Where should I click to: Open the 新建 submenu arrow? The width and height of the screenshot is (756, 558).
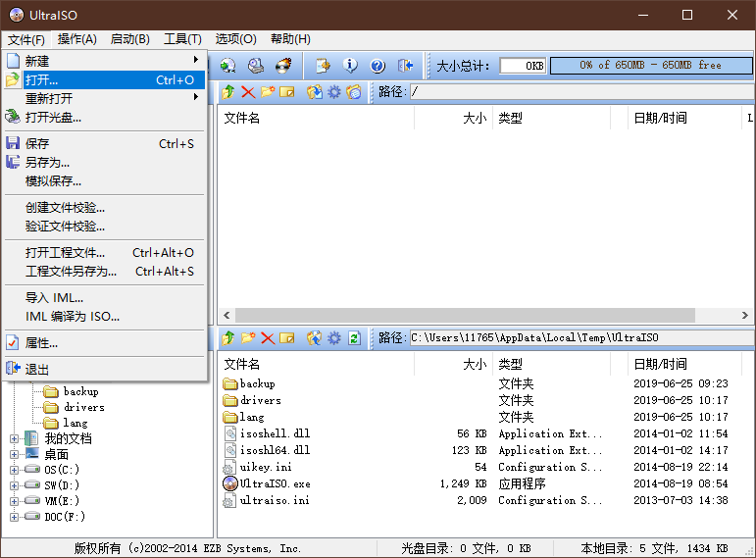tap(196, 59)
